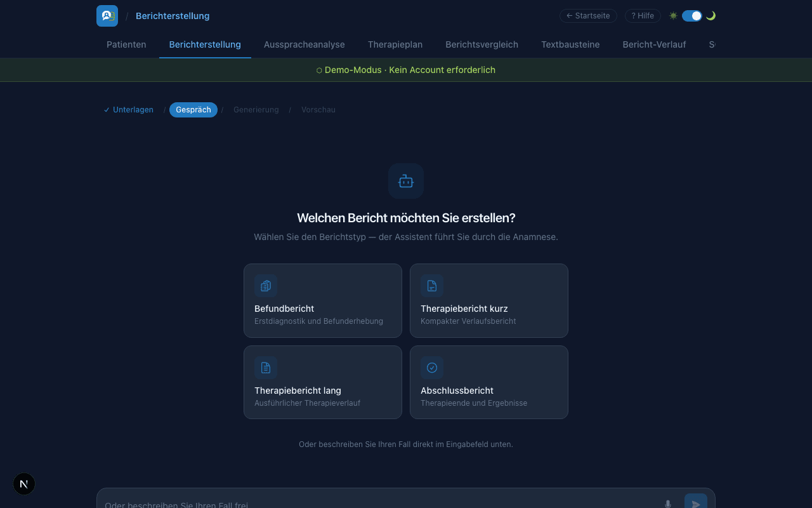The image size is (812, 508).
Task: Click the 'Therapieende und Ergebnisse' subtitle
Action: click(x=474, y=403)
